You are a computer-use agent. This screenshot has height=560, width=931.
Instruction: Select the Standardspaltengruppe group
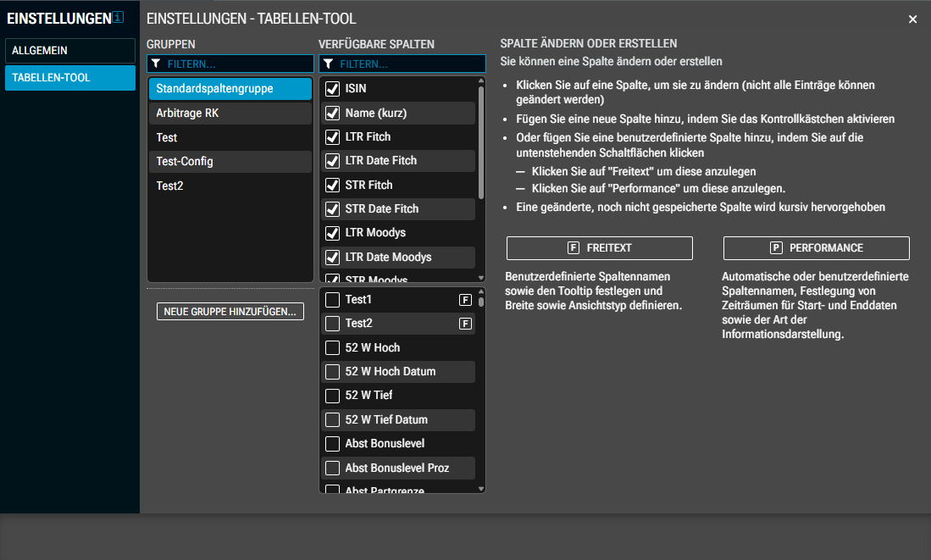(230, 88)
